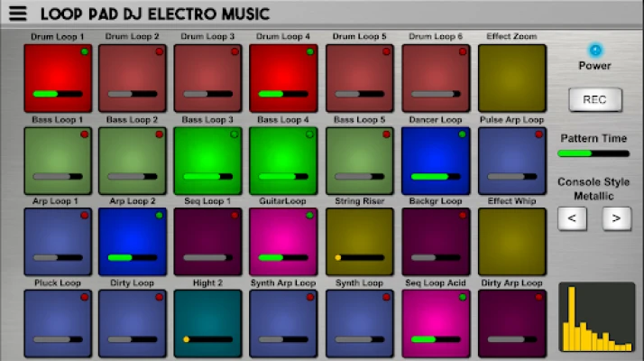Image resolution: width=644 pixels, height=361 pixels.
Task: Adjust the Drum Loop 2 volume slider
Action: (x=133, y=94)
